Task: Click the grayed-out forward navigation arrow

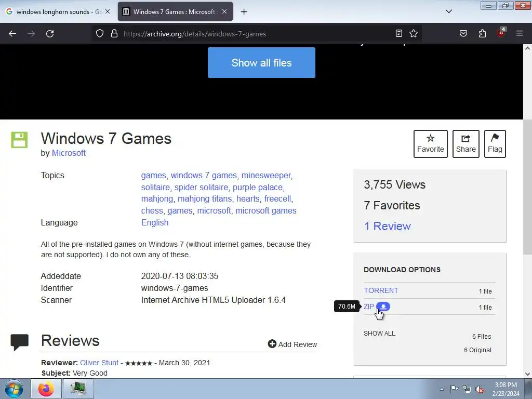Action: tap(31, 34)
